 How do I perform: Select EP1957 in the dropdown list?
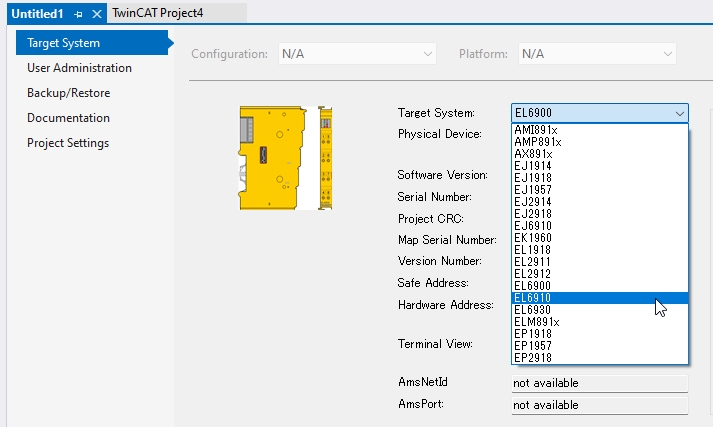pyautogui.click(x=600, y=346)
